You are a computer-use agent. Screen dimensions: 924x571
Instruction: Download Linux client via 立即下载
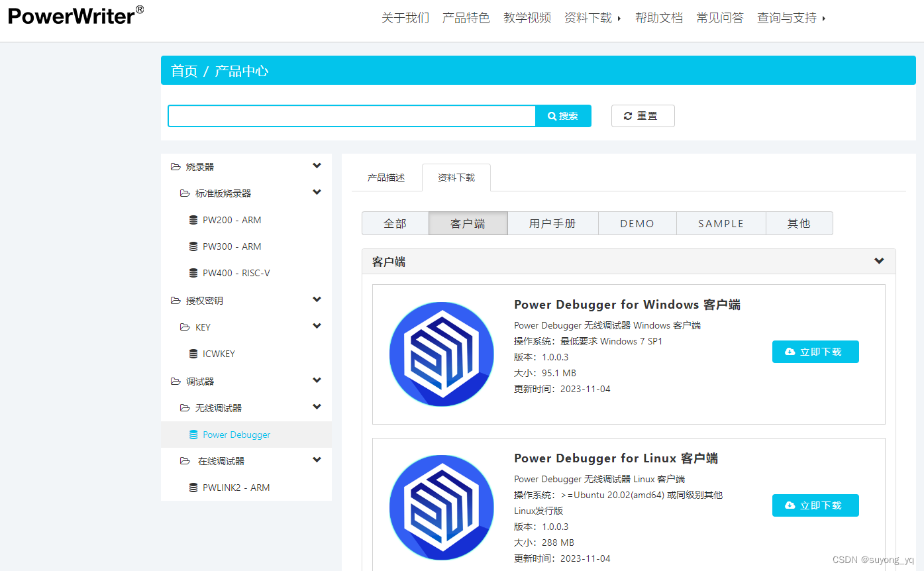[x=815, y=505]
